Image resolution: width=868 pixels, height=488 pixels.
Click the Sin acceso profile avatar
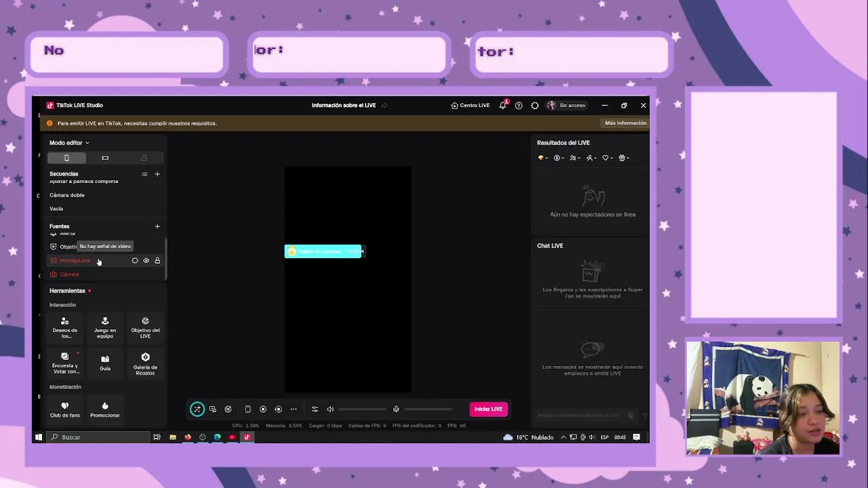(x=551, y=105)
